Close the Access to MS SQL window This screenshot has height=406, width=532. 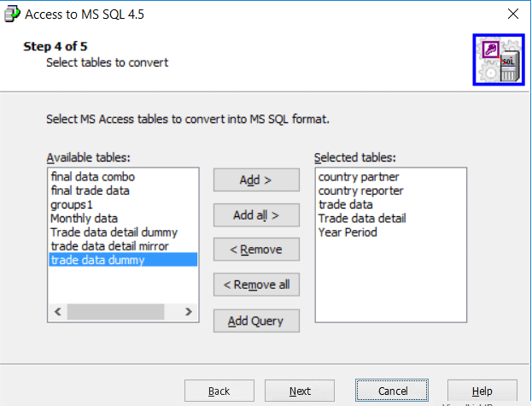[x=513, y=14]
